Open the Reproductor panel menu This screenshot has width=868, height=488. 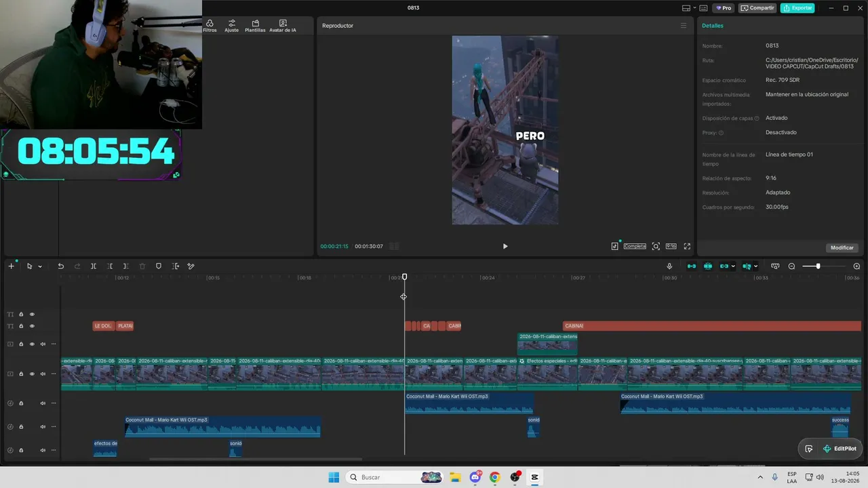coord(684,26)
